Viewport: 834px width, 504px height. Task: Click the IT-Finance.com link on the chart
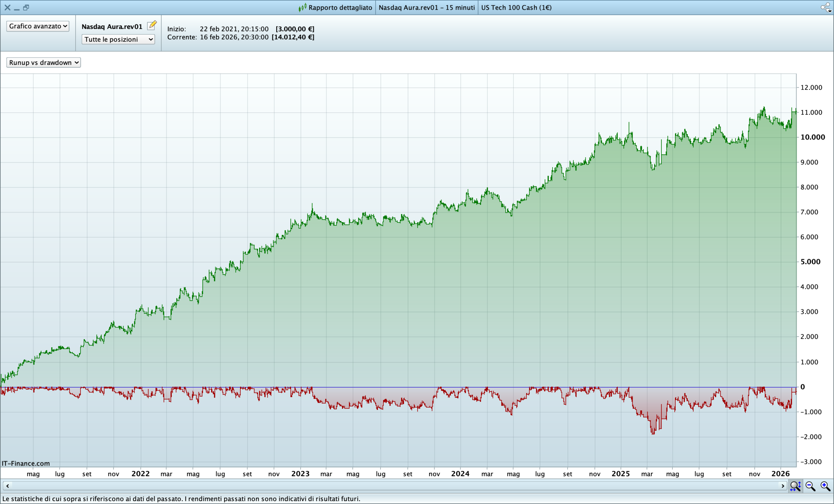click(x=26, y=463)
